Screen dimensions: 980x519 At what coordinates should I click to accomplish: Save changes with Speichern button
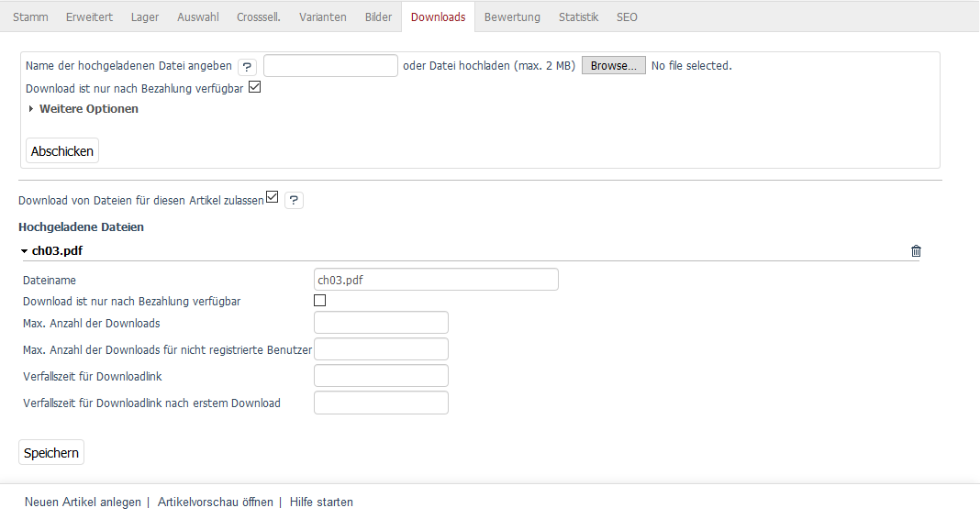[51, 452]
